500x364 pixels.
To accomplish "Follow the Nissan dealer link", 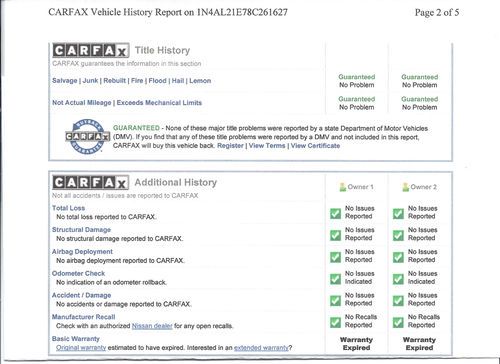I will pos(152,326).
